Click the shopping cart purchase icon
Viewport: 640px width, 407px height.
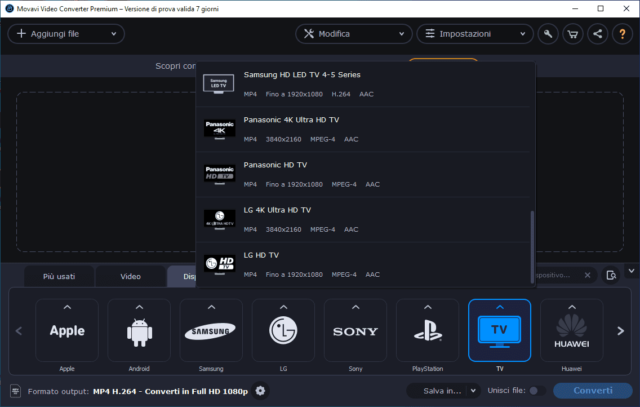[574, 33]
